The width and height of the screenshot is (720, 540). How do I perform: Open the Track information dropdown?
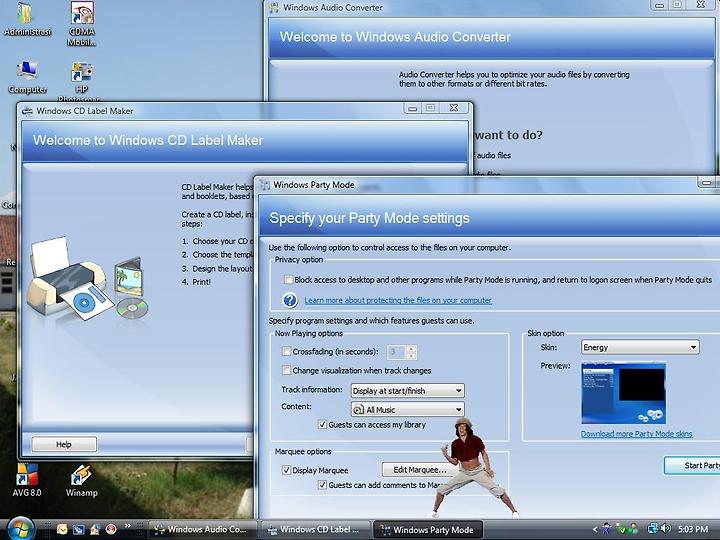[407, 391]
